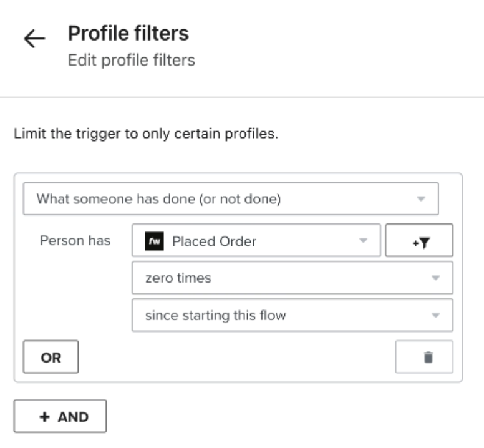Click the "Profile filters" heading
Screen dimensions: 484x448
click(128, 33)
